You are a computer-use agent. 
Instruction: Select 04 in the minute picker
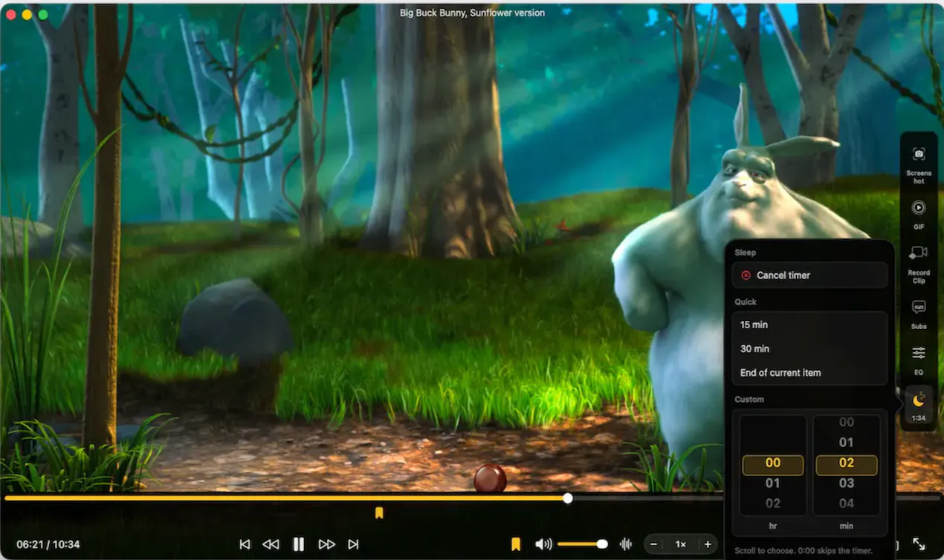847,503
